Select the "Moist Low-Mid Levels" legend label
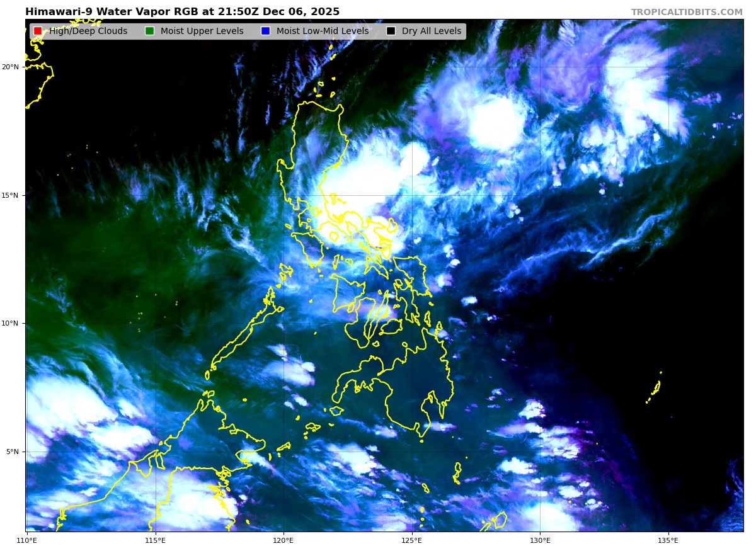756x546 pixels. [x=323, y=31]
